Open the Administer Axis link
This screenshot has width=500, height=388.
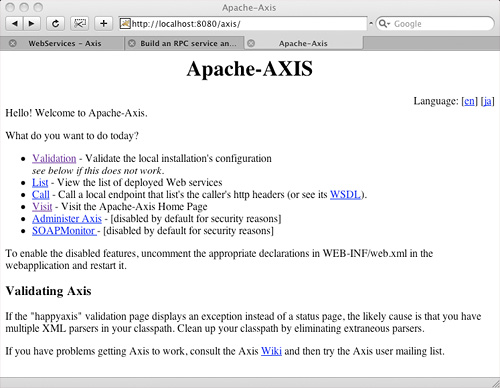tap(67, 219)
